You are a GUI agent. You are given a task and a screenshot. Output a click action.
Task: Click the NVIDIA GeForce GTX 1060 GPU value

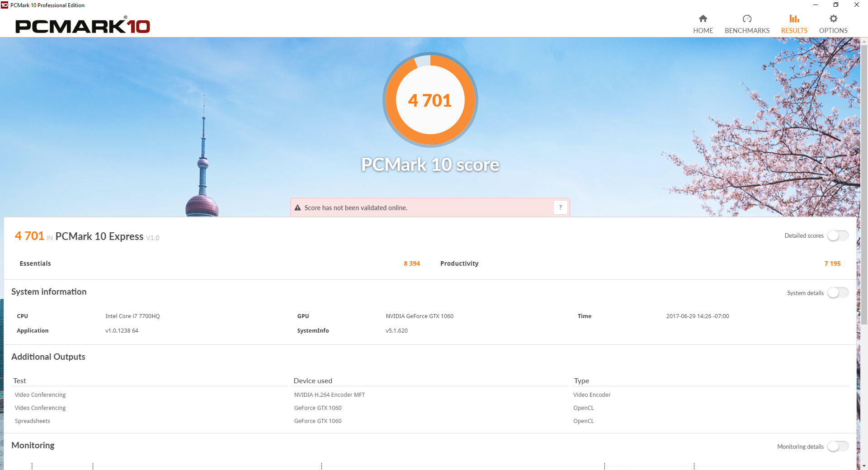420,316
